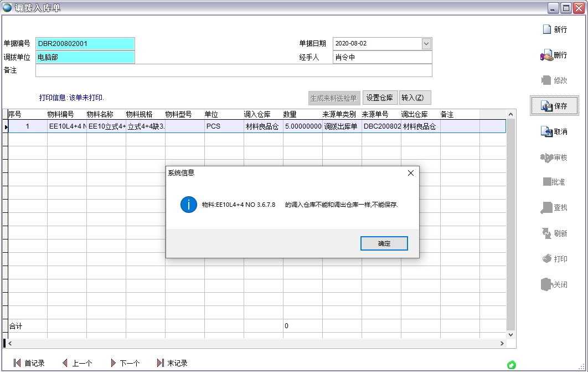Click the 修改 (Modify) icon
The width and height of the screenshot is (588, 372).
pos(554,80)
